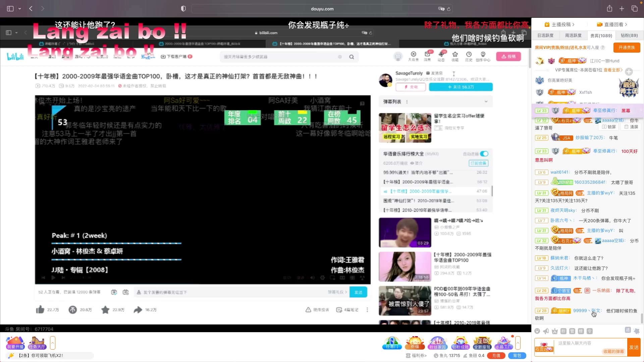Toggle the danmaku display checkmark switch
This screenshot has width=644, height=362.
(114, 292)
